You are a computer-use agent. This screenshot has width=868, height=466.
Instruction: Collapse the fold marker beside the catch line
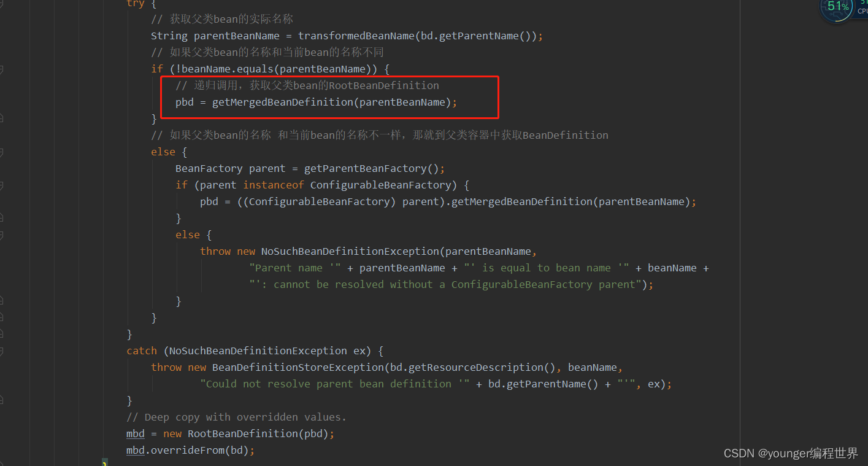[x=1, y=351]
